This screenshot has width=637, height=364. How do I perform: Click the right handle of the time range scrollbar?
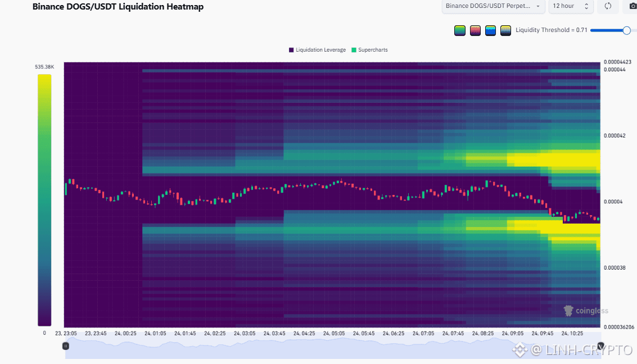click(x=601, y=345)
